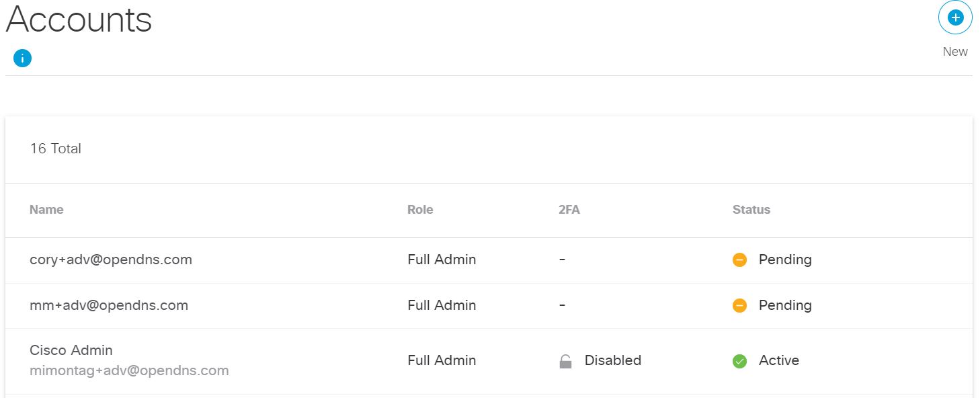Click Full Admin role of cory+adv account
Viewport: 980px width, 398px height.
[x=442, y=260]
